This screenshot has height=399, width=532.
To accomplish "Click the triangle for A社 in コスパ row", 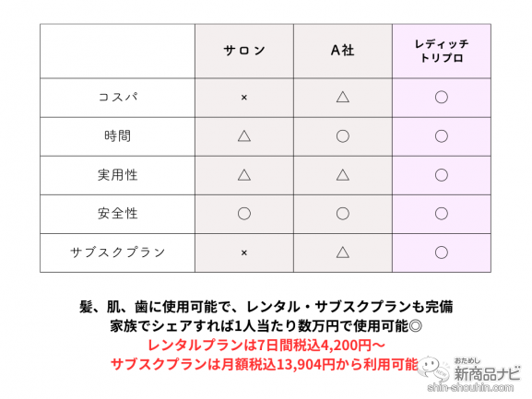I will click(x=343, y=98).
